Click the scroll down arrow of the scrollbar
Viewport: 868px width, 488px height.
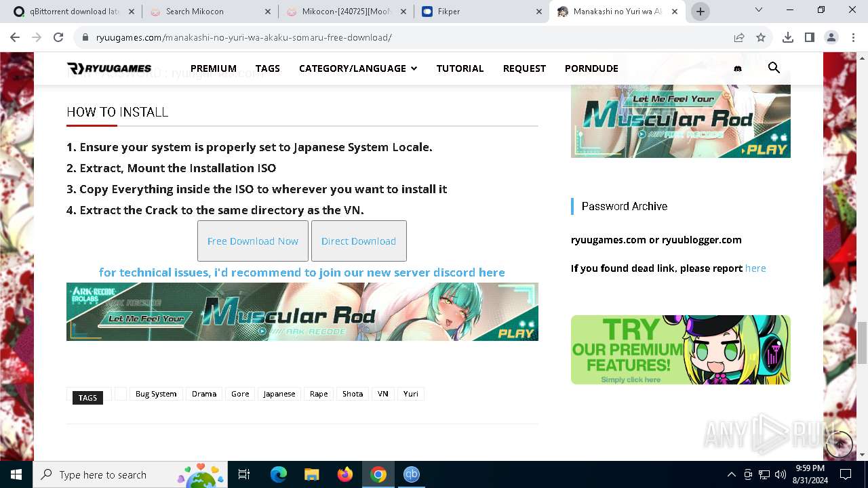tap(862, 455)
